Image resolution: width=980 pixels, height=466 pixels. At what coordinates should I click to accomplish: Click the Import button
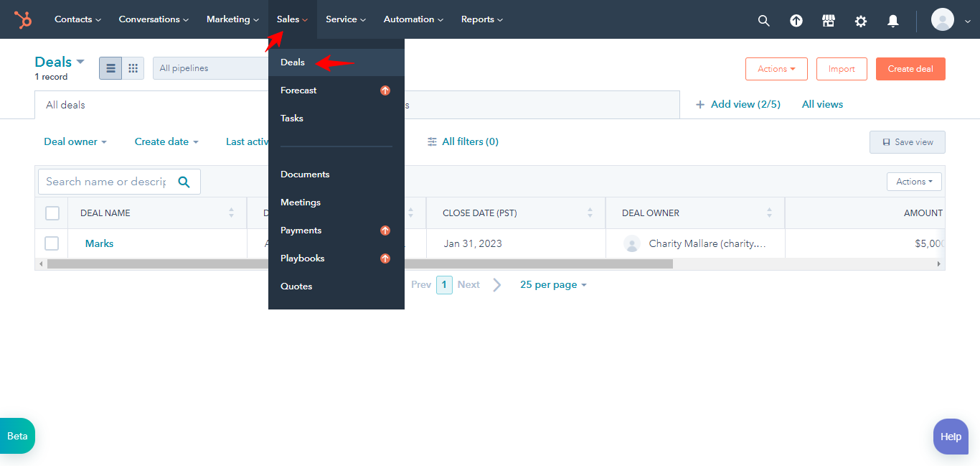pyautogui.click(x=842, y=69)
